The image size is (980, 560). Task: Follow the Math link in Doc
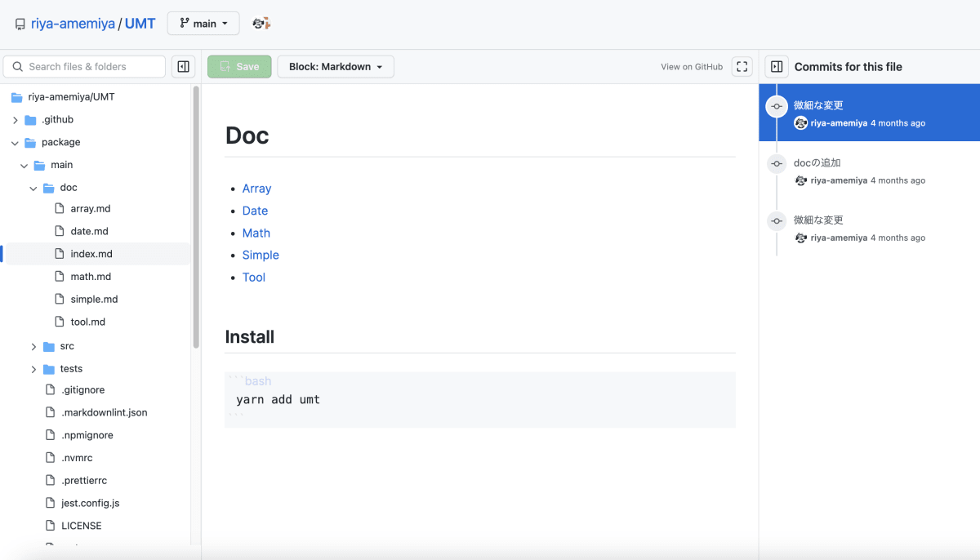click(256, 233)
